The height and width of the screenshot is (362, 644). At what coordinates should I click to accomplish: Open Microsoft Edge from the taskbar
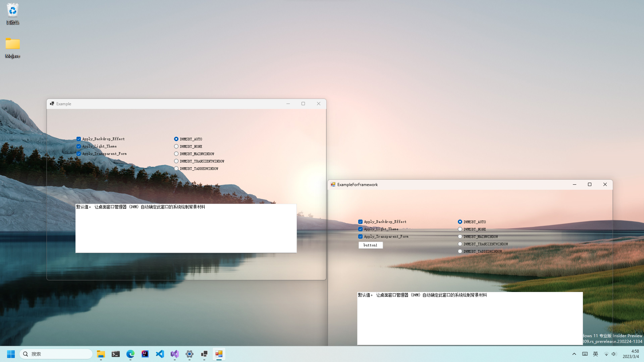(130, 354)
